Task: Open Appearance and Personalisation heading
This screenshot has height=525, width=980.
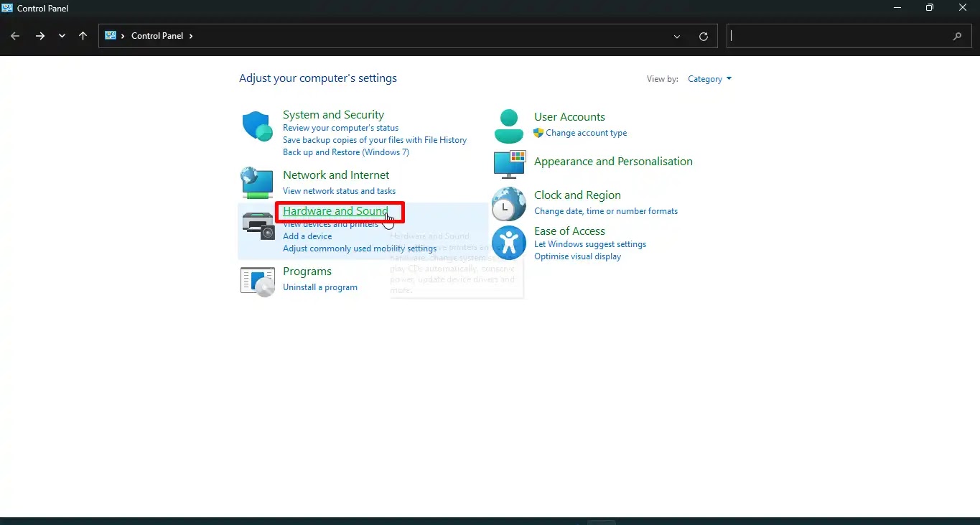Action: click(613, 162)
